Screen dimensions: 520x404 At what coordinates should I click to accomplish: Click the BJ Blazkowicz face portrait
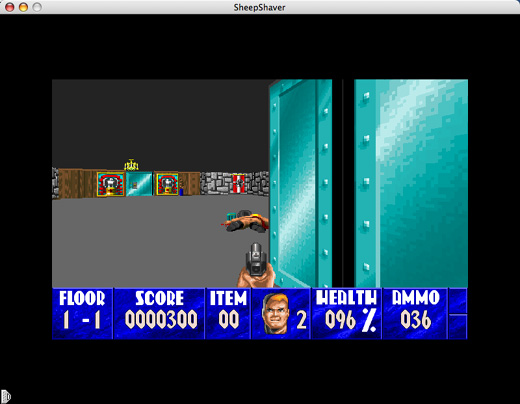(x=275, y=314)
